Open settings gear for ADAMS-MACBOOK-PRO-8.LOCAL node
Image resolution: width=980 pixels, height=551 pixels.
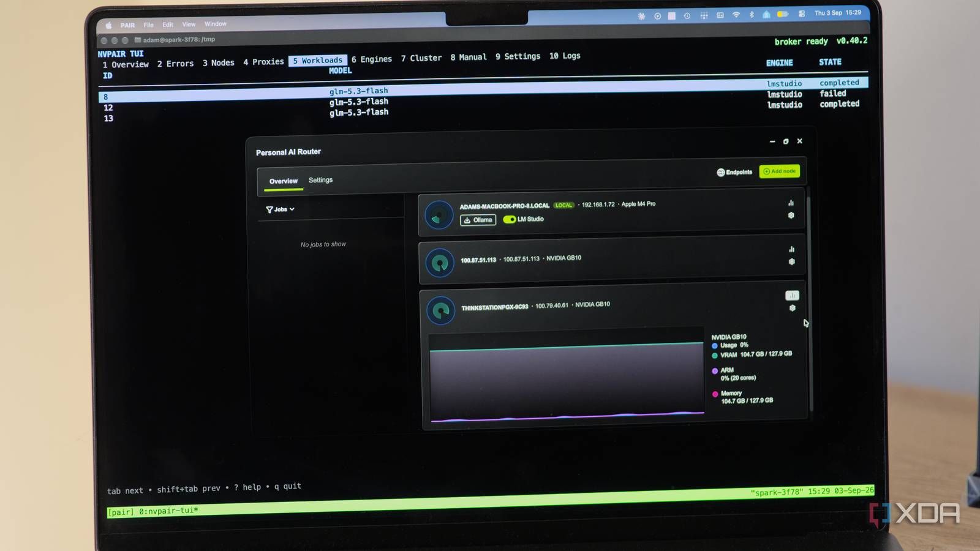(791, 216)
